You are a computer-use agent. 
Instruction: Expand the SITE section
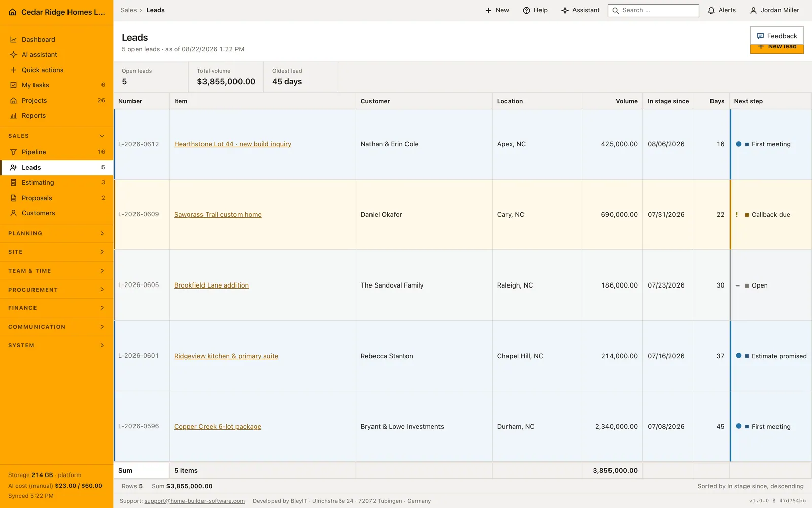pos(56,252)
